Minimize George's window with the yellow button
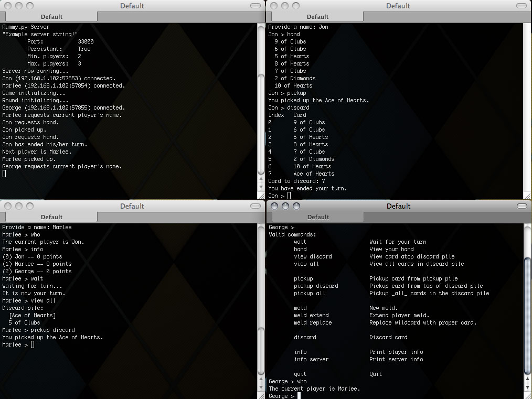 coord(285,206)
